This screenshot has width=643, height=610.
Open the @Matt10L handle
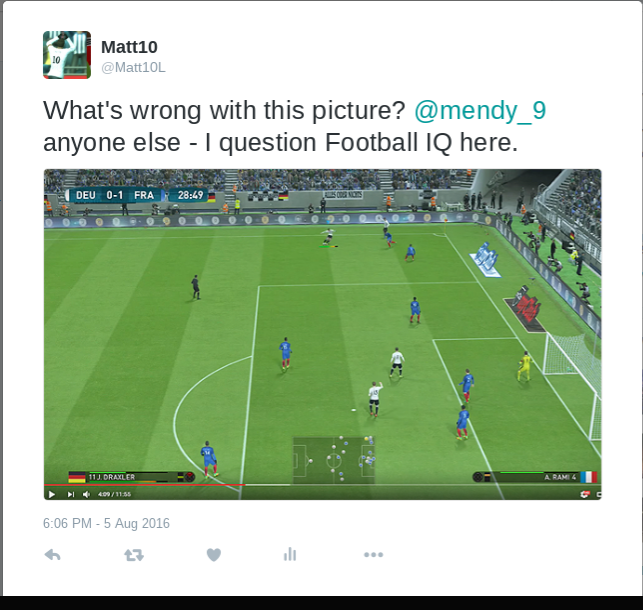point(133,67)
